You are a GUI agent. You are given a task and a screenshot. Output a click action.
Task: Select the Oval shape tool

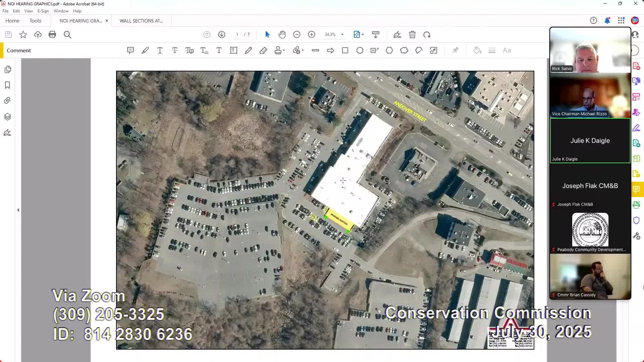click(x=360, y=51)
